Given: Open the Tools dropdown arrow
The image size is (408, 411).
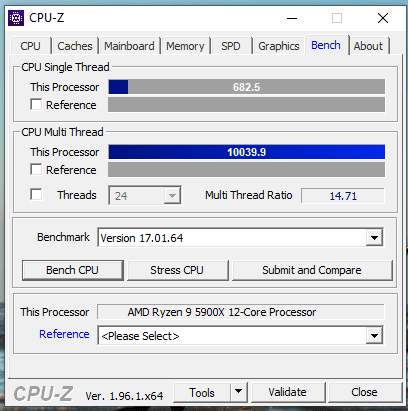Looking at the screenshot, I should pyautogui.click(x=238, y=392).
